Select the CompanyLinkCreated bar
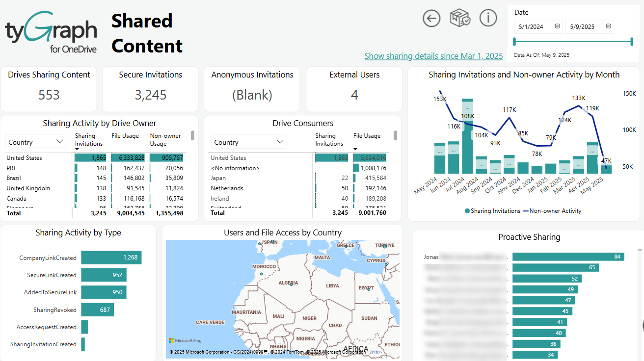The height and width of the screenshot is (361, 644). tap(111, 258)
